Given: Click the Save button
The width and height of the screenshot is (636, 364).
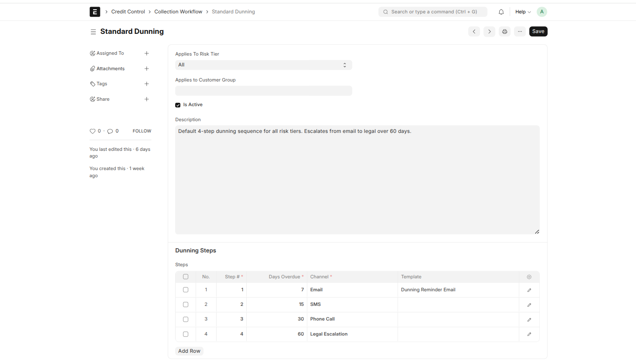Looking at the screenshot, I should 538,31.
